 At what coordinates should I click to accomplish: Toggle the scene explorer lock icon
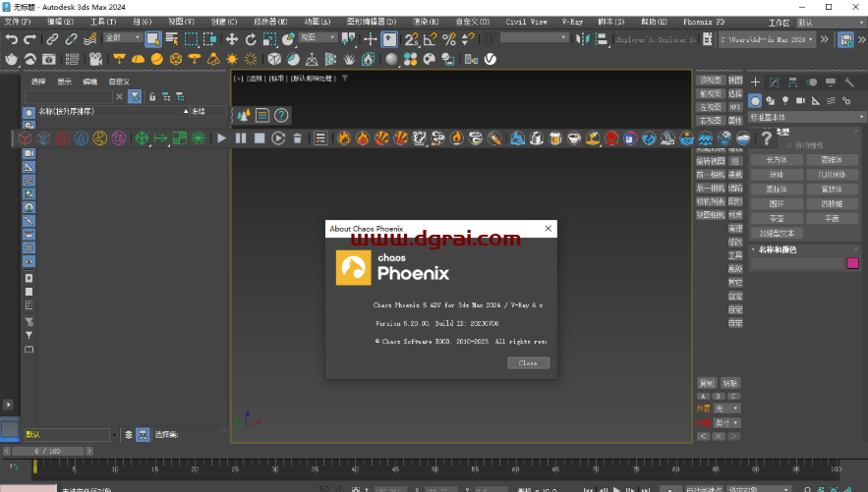pyautogui.click(x=152, y=97)
